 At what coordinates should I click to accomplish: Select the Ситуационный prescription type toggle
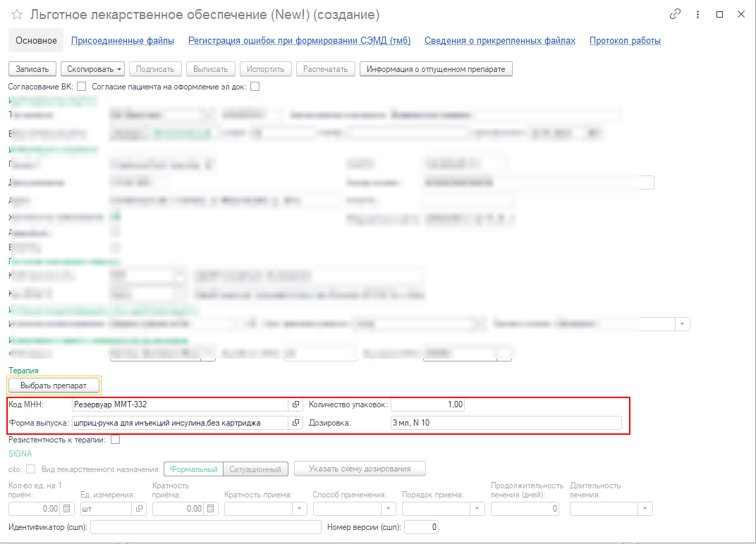coord(256,469)
